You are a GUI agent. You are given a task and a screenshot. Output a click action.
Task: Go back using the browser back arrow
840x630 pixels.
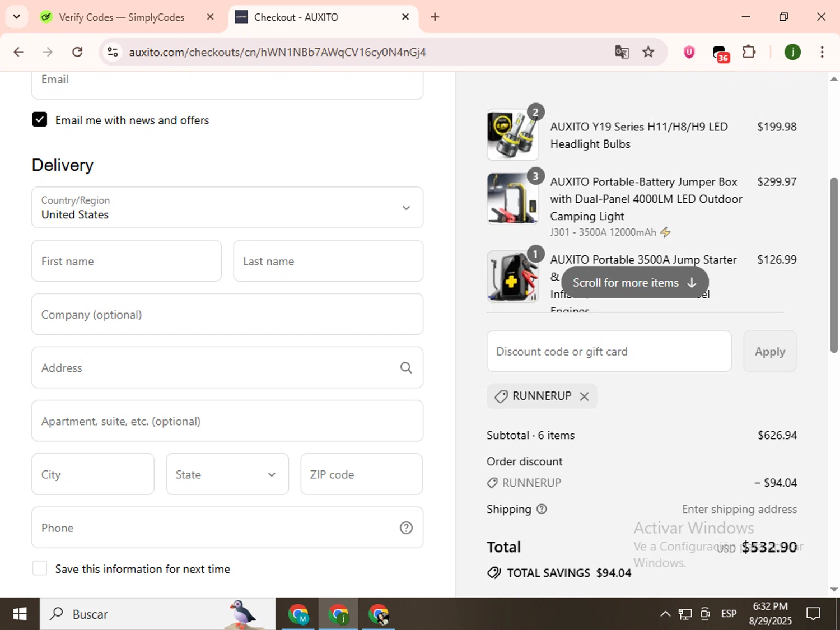18,52
